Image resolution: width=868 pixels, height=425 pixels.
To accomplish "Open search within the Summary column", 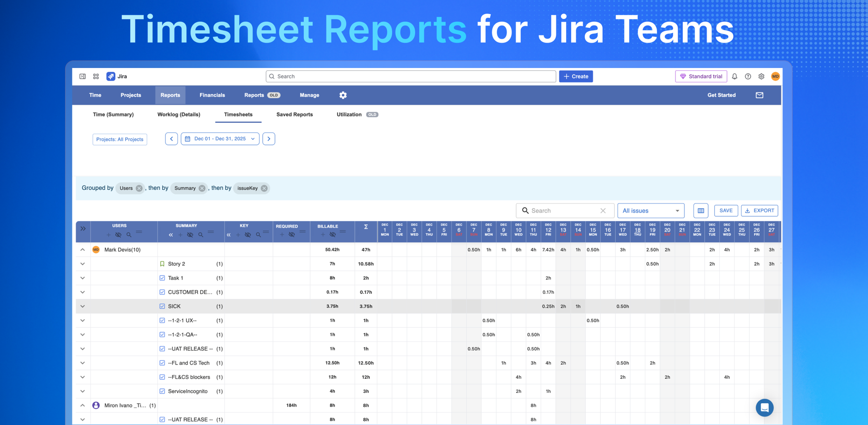I will coord(201,235).
